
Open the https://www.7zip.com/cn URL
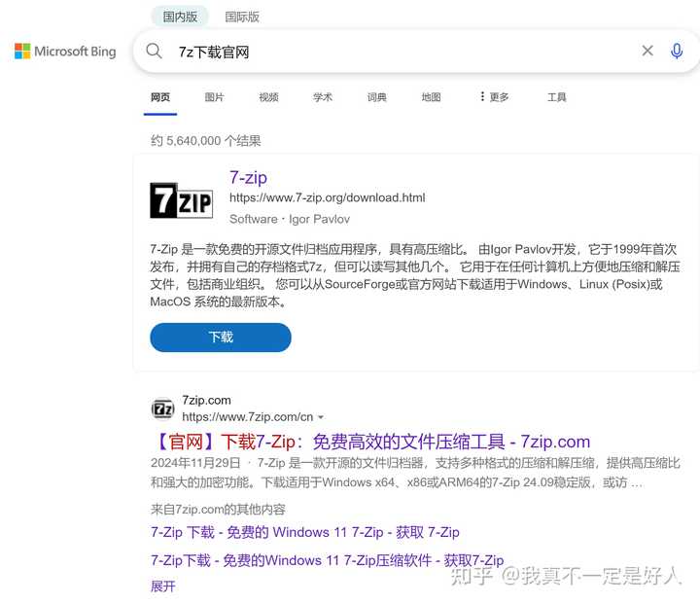[x=248, y=417]
